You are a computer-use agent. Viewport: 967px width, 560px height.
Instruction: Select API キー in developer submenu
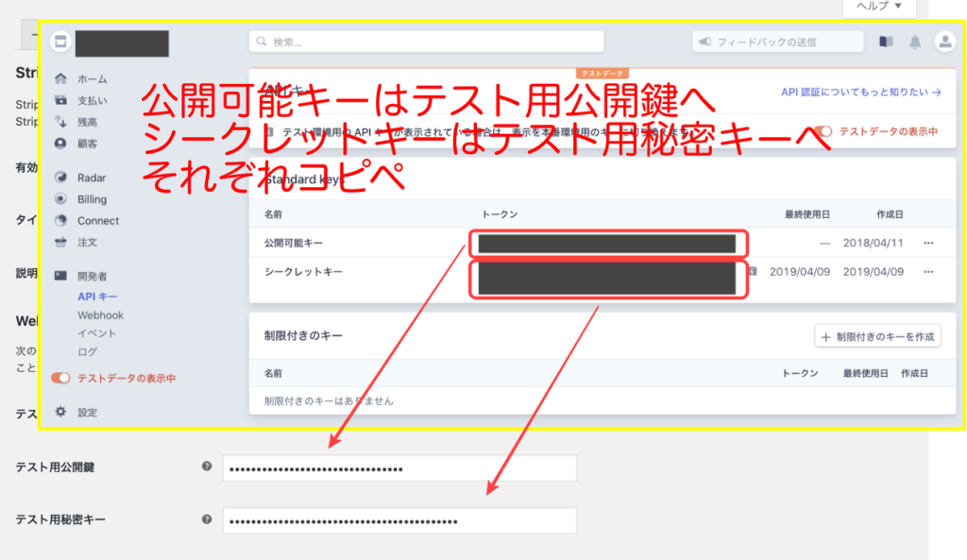pos(97,297)
